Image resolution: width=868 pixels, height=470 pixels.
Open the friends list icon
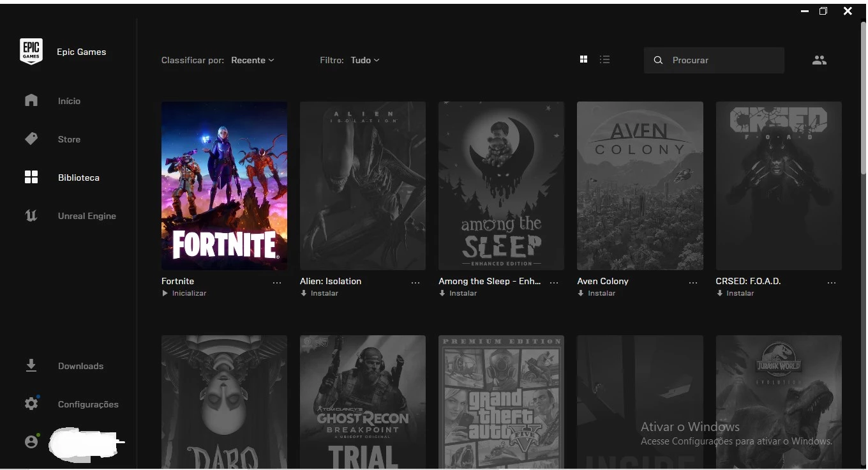click(x=819, y=60)
